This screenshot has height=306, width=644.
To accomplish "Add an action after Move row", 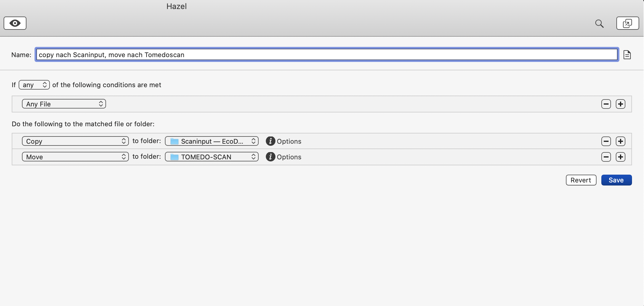I will pos(621,157).
